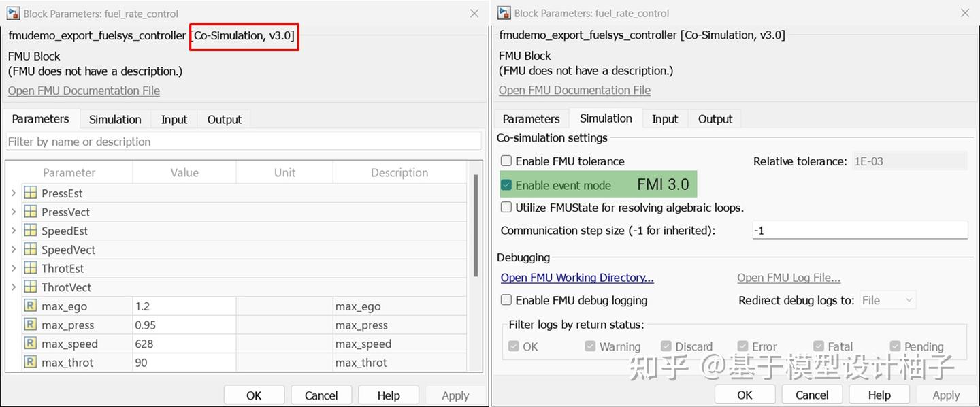The height and width of the screenshot is (407, 980).
Task: Check Utilize FMUState for resolving algebraic loops
Action: [506, 206]
